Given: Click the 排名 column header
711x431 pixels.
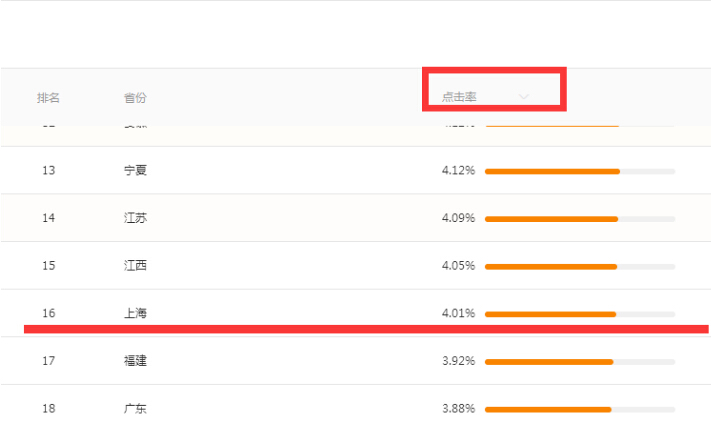Looking at the screenshot, I should coord(48,97).
